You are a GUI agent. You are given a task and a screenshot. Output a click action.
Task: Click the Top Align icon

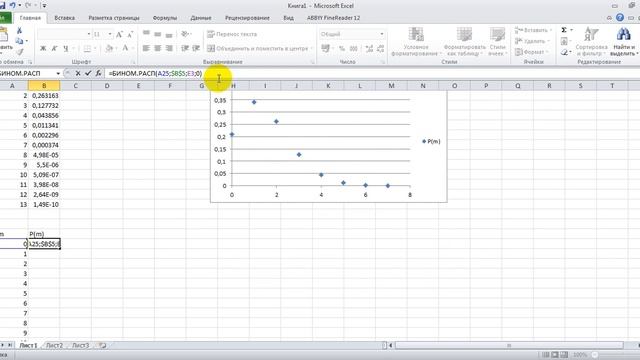146,33
